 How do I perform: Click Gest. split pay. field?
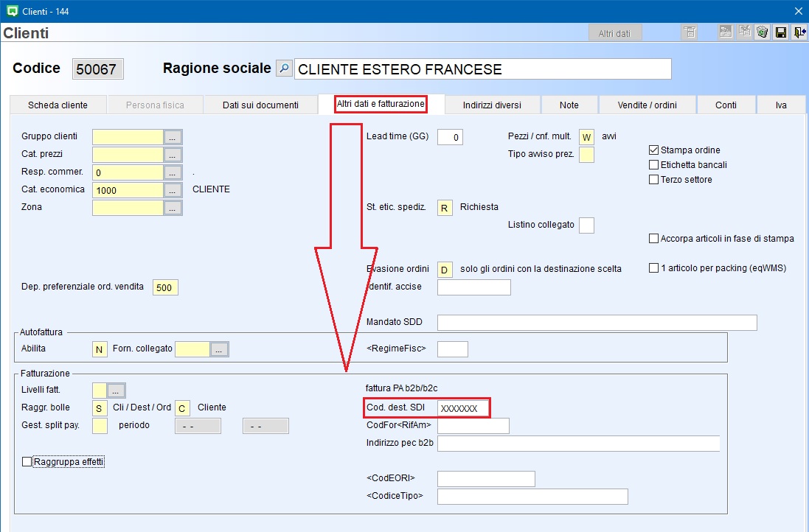click(100, 426)
